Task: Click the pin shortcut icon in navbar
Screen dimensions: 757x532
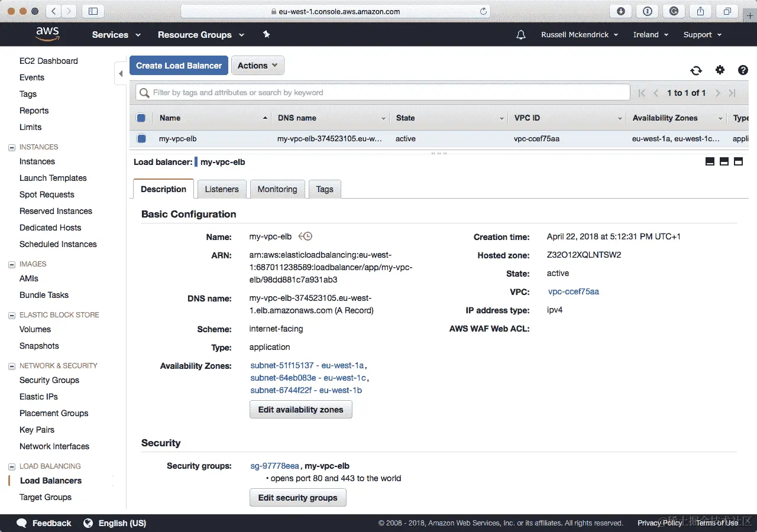Action: click(x=266, y=35)
